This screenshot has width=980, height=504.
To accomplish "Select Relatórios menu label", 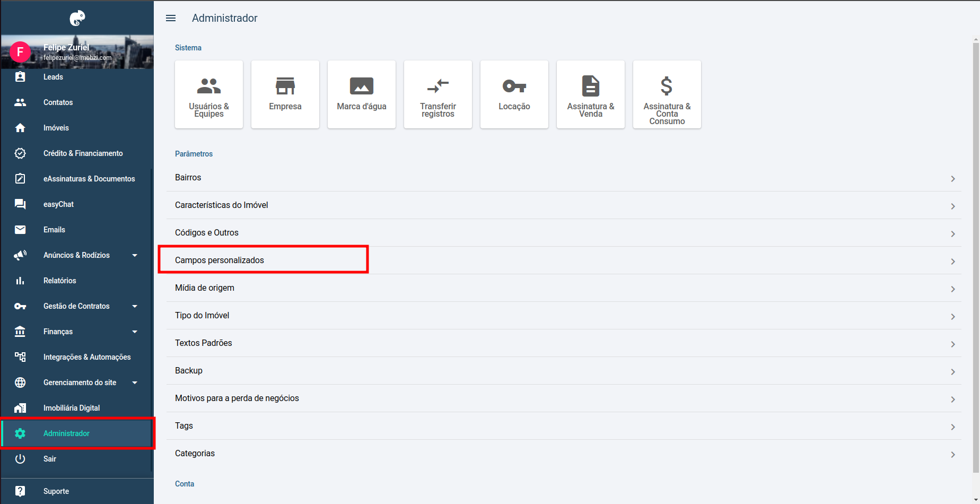I will coord(59,281).
